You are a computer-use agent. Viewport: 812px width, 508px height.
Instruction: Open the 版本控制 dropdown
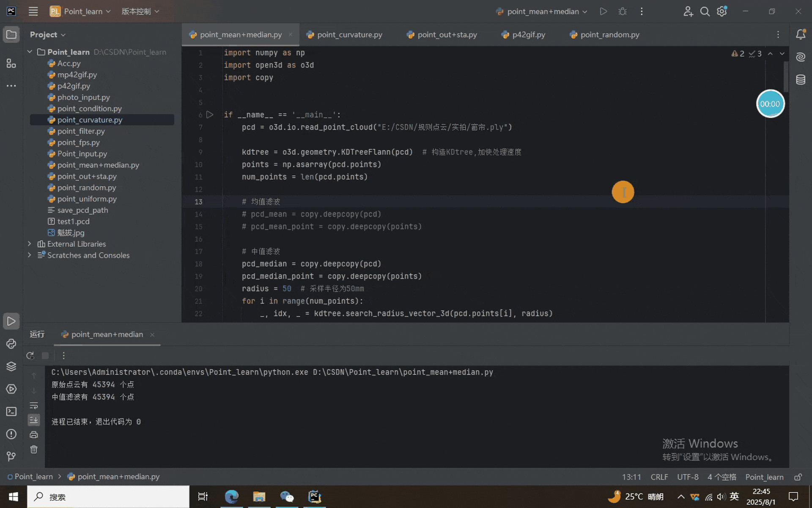(140, 11)
